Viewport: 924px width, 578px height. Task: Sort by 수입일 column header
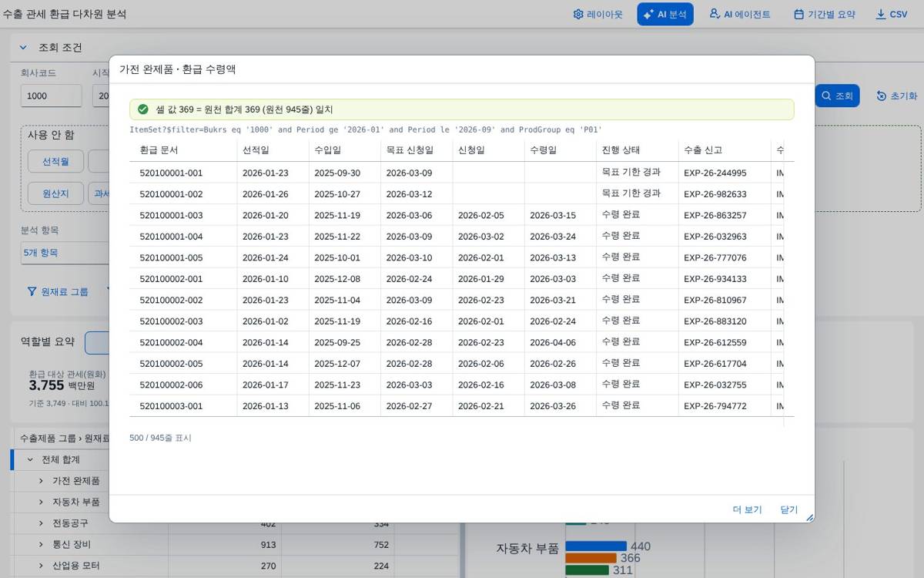345,150
